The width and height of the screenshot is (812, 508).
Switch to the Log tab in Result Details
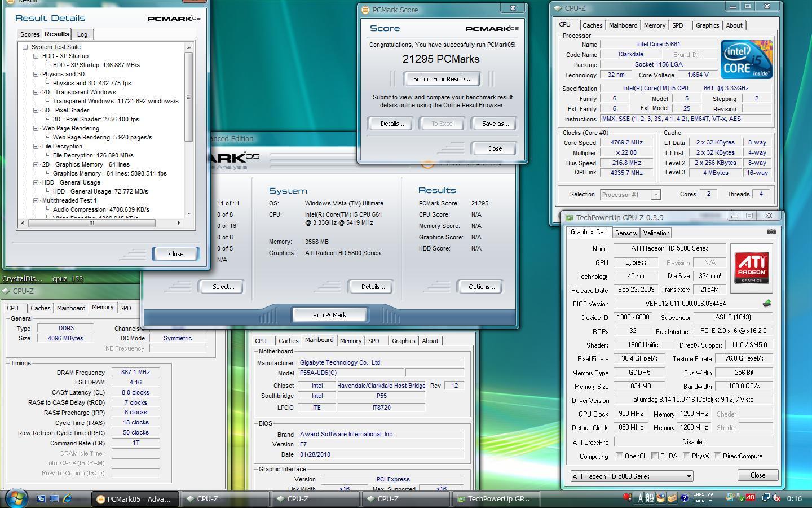(x=82, y=34)
